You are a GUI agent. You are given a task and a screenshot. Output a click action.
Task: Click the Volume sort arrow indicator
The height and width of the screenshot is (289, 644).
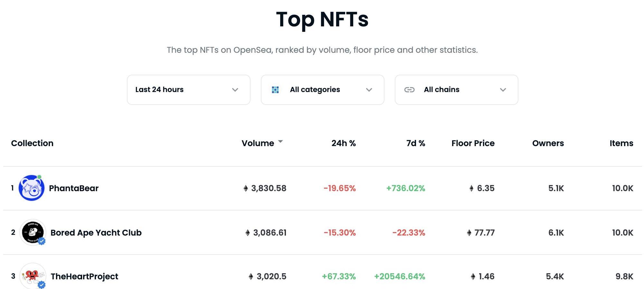(280, 142)
